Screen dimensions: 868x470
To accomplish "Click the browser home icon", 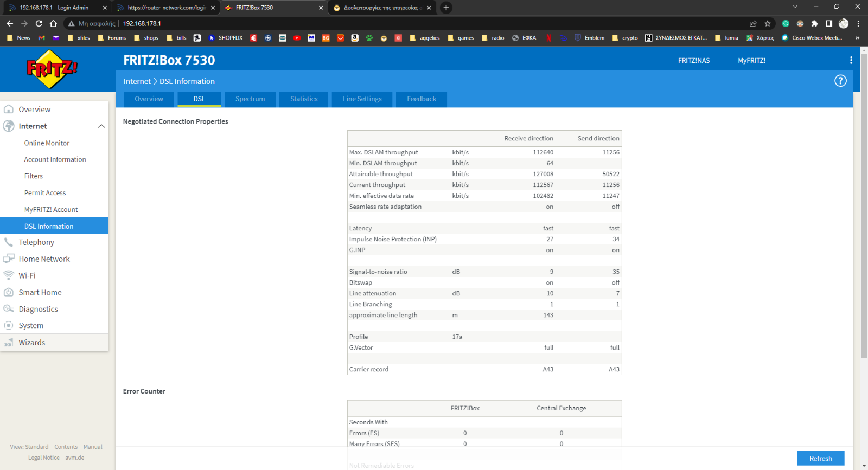I will click(x=53, y=23).
